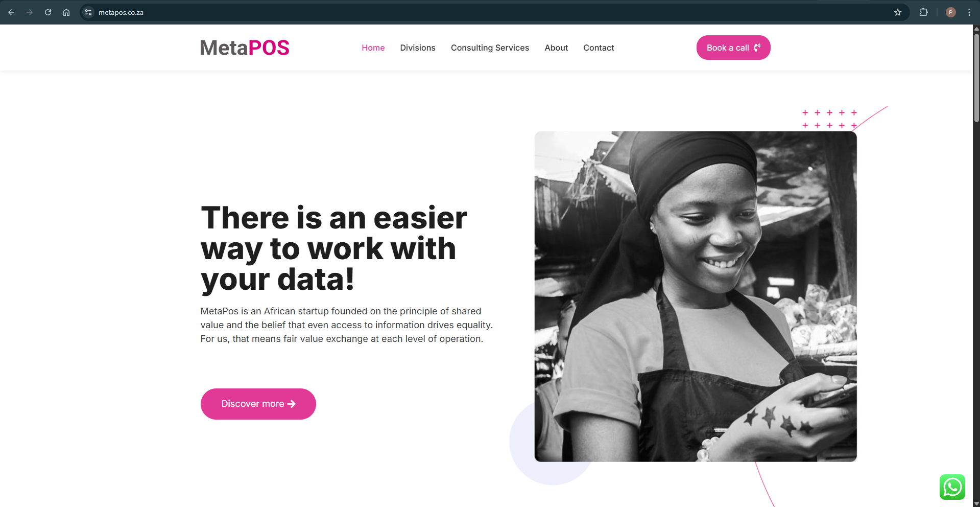The height and width of the screenshot is (507, 980).
Task: Click the browser forward arrow
Action: 30,12
